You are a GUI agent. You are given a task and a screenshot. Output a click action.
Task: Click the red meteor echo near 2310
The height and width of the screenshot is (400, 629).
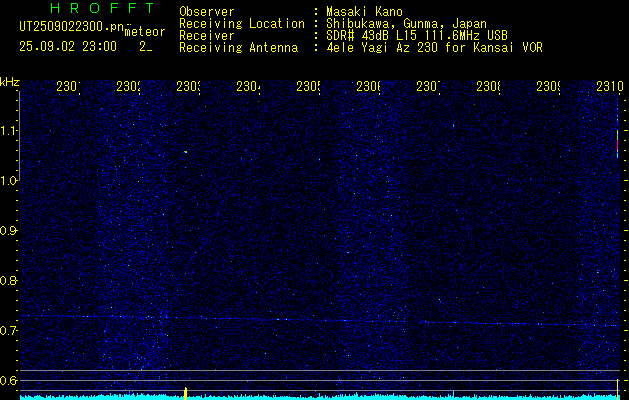click(617, 144)
